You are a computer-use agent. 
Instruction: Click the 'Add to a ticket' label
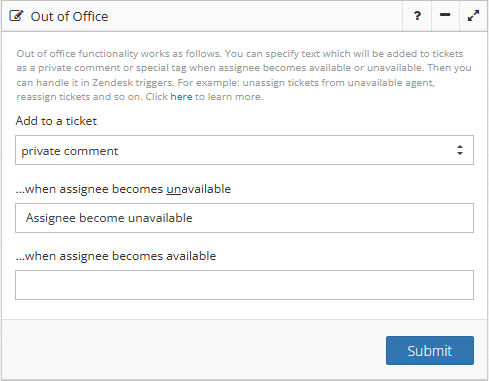pyautogui.click(x=56, y=121)
